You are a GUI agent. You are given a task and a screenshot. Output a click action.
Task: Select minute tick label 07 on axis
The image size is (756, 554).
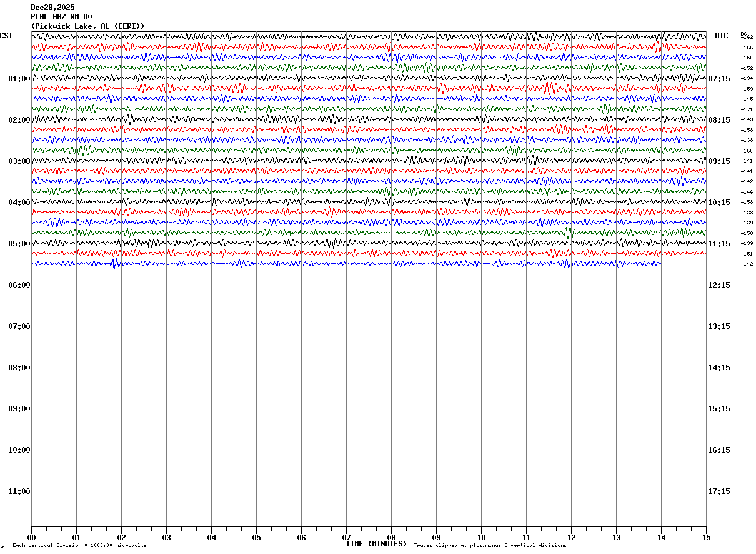347,538
